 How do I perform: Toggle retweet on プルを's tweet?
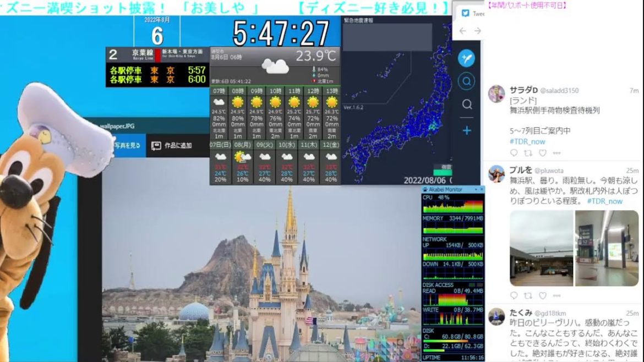coord(528,295)
